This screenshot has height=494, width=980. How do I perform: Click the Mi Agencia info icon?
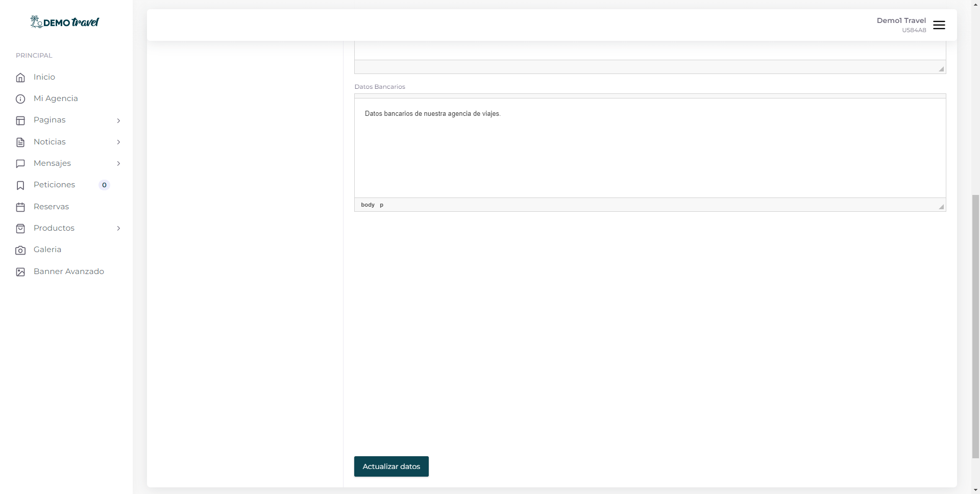pyautogui.click(x=20, y=99)
